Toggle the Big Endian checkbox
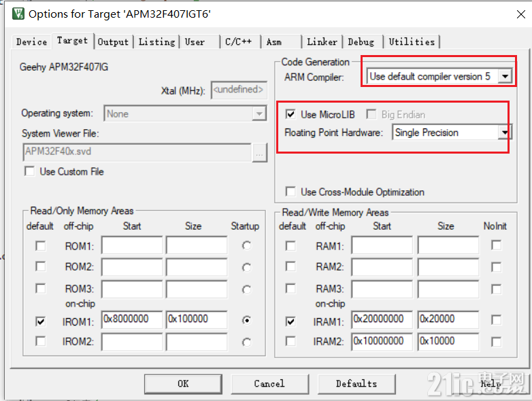The height and width of the screenshot is (401, 532). click(371, 114)
